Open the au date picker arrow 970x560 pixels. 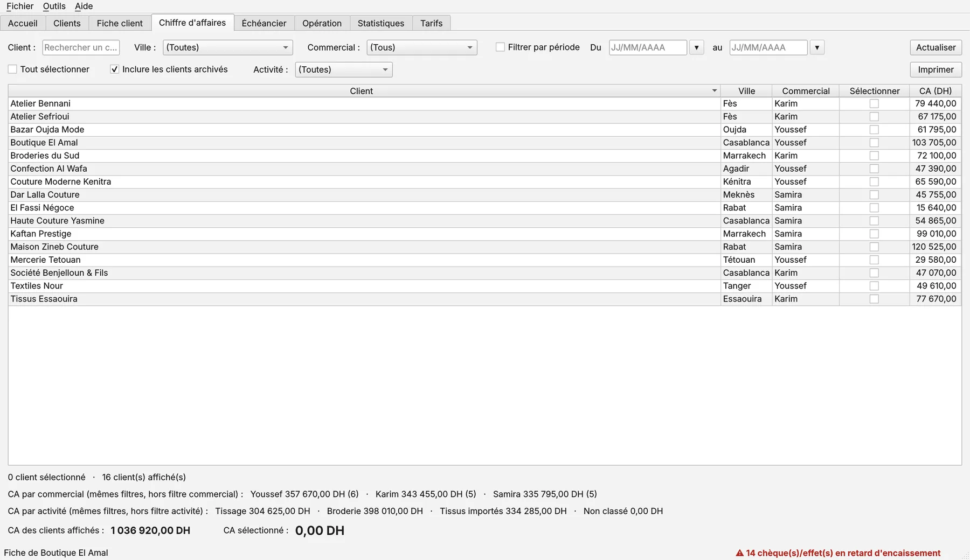coord(817,47)
